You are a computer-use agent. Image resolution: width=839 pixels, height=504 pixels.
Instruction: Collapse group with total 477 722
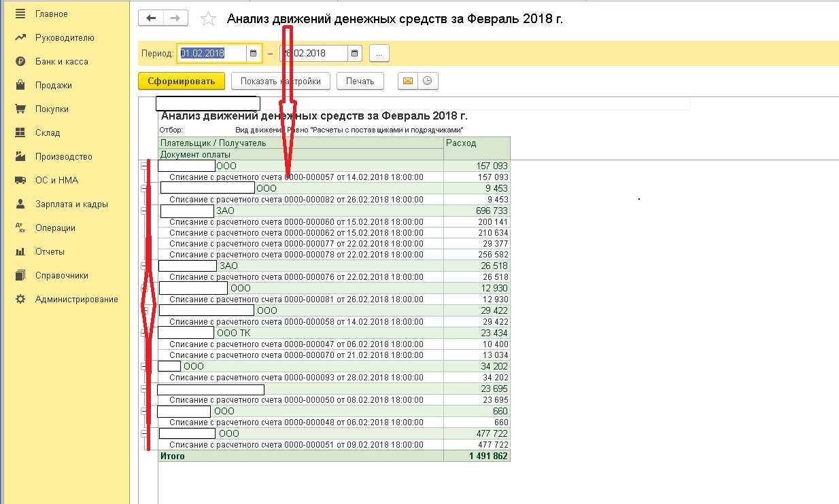tap(144, 433)
